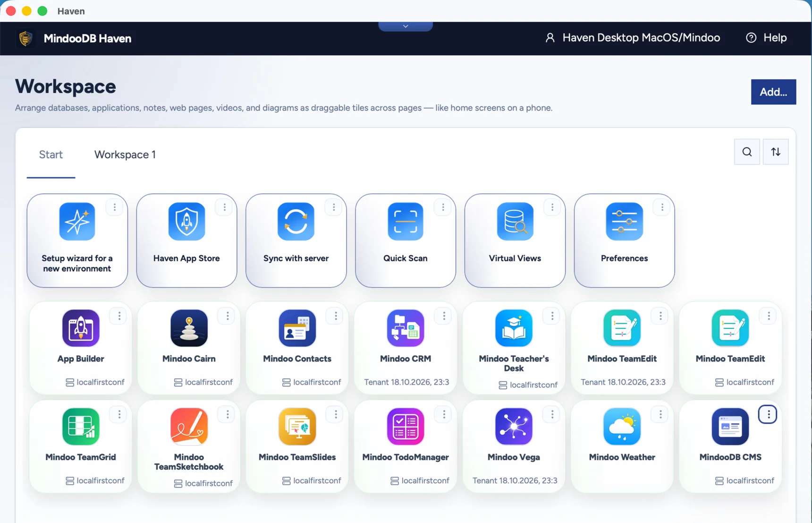Screen dimensions: 812x523
Task: Launch the Mindoo TodoManager icon
Action: coord(406,427)
